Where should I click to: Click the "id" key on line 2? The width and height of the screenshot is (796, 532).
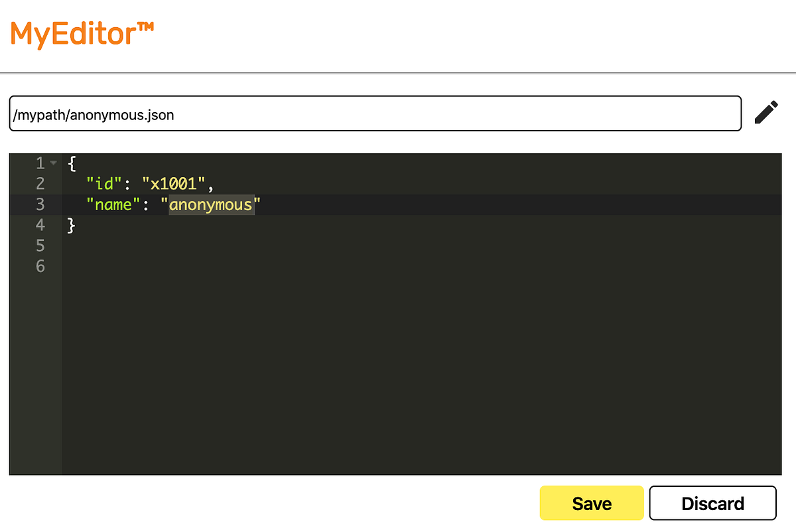point(103,183)
